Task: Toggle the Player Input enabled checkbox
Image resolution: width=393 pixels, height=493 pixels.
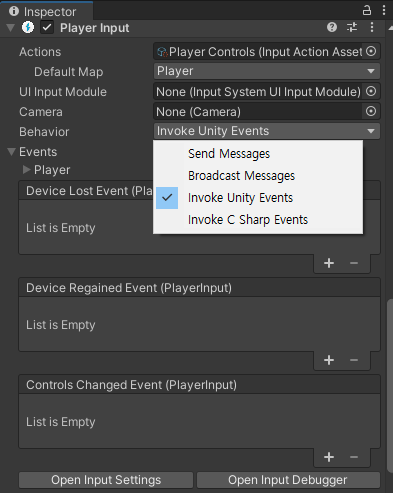Action: point(47,27)
